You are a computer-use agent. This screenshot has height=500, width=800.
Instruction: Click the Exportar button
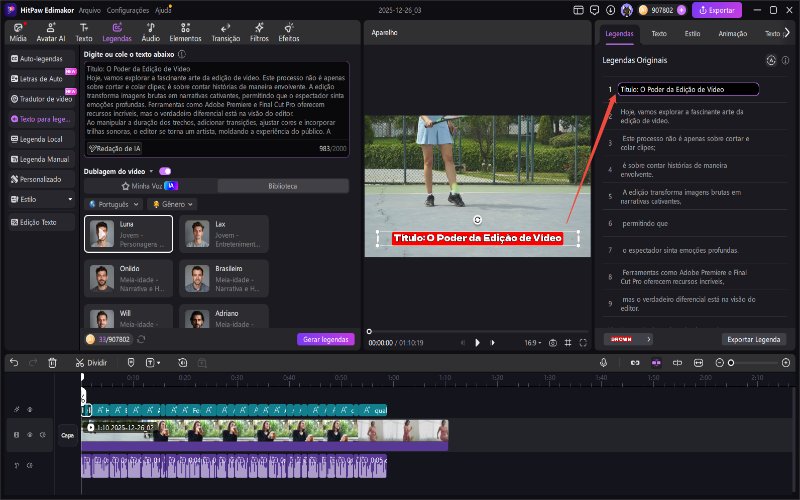point(716,10)
